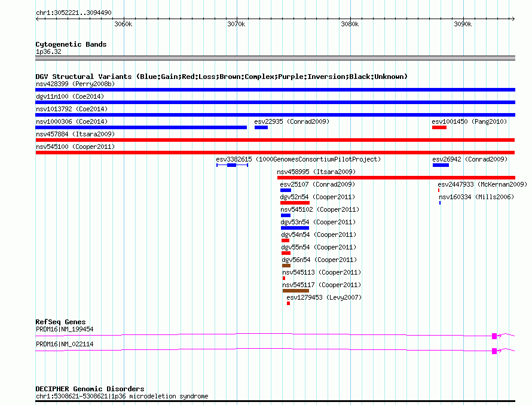Click the esv1001450 (Pang2010) label
The width and height of the screenshot is (532, 405).
pos(469,121)
